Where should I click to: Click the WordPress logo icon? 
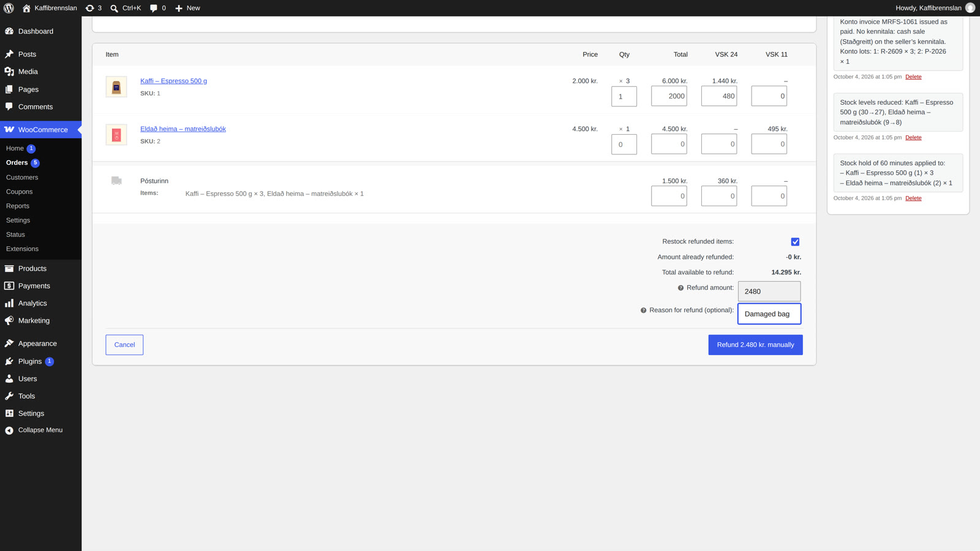9,8
